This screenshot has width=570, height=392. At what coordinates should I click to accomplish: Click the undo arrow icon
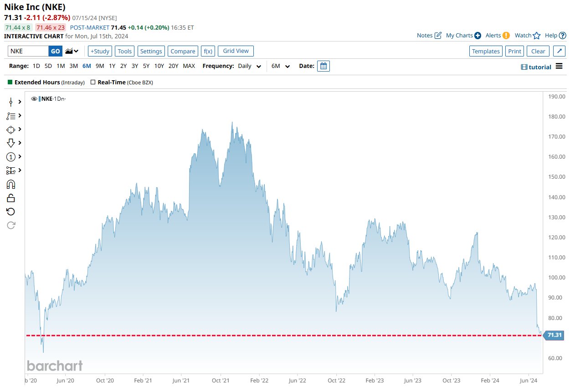tap(11, 211)
